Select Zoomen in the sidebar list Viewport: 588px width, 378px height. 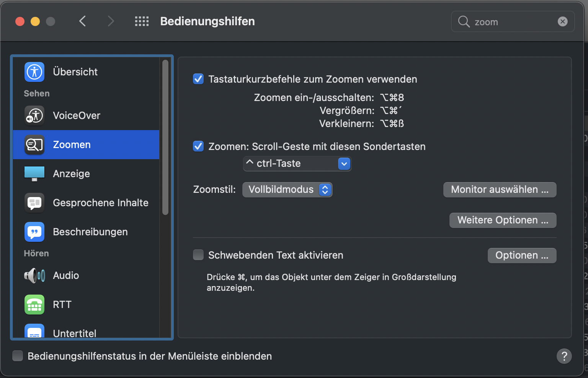click(x=86, y=145)
